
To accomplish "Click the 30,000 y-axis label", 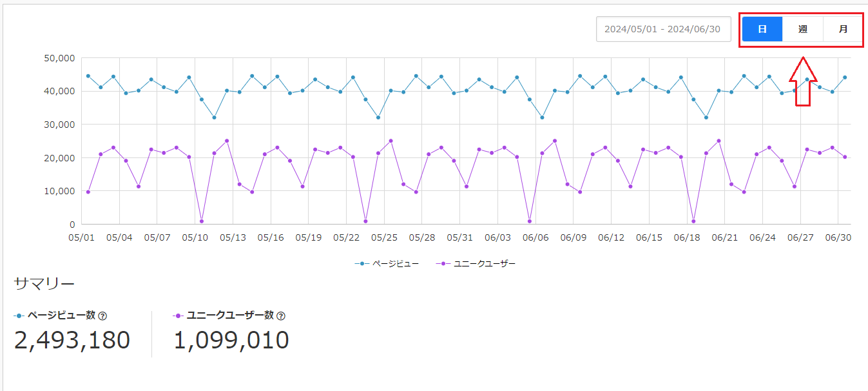I will (x=59, y=125).
